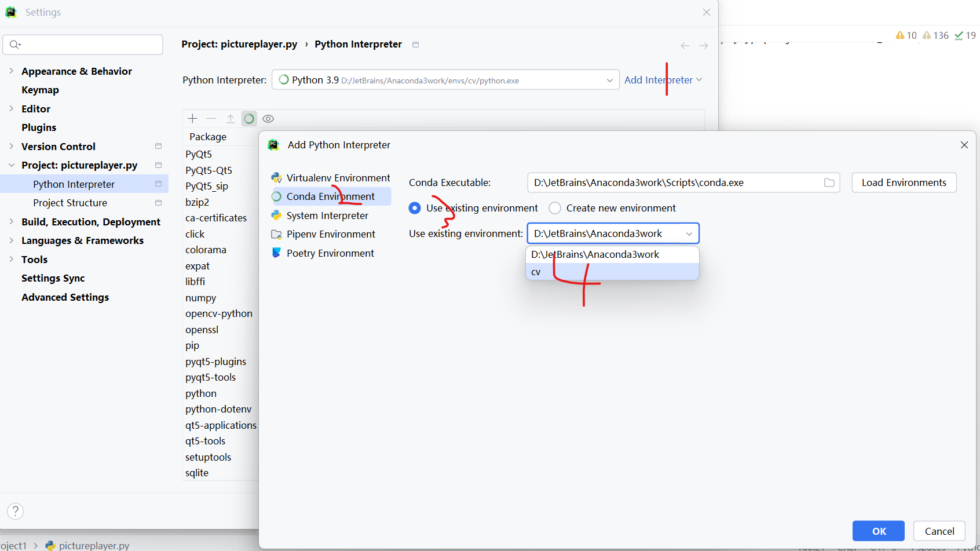Expand the Version Control node

pyautogui.click(x=11, y=146)
